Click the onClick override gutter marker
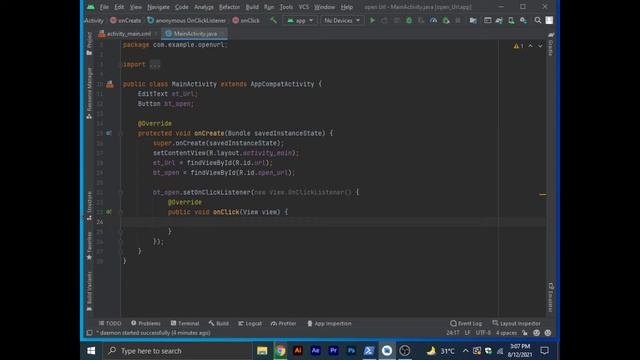Screen dimensions: 640x360 coord(109,212)
